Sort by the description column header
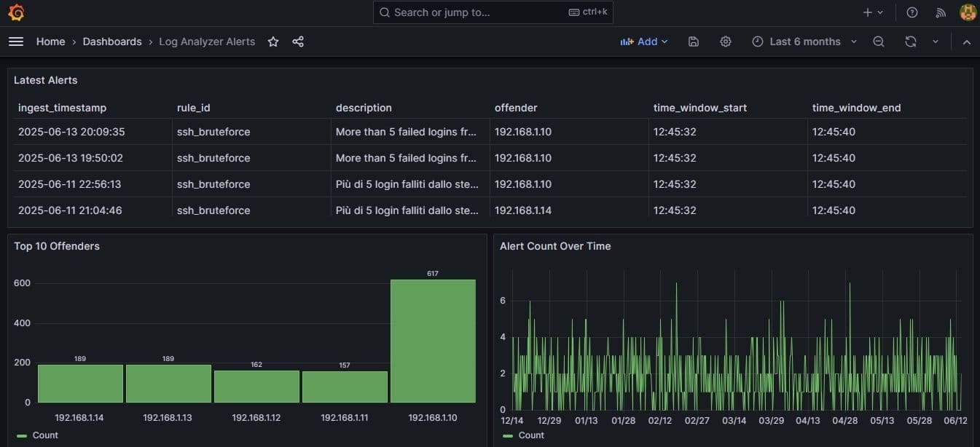The image size is (980, 447). (x=364, y=108)
